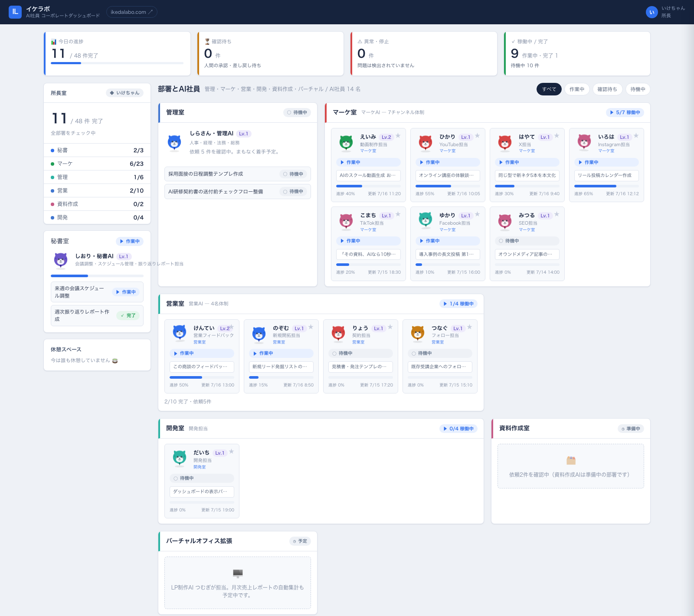Expand 待機中 status on みつる card

(527, 241)
